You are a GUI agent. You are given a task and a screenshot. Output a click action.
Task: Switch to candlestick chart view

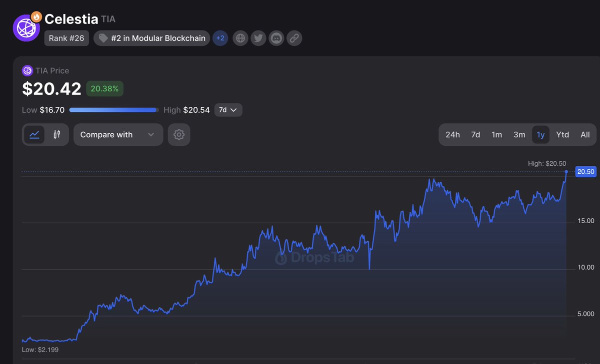[57, 135]
